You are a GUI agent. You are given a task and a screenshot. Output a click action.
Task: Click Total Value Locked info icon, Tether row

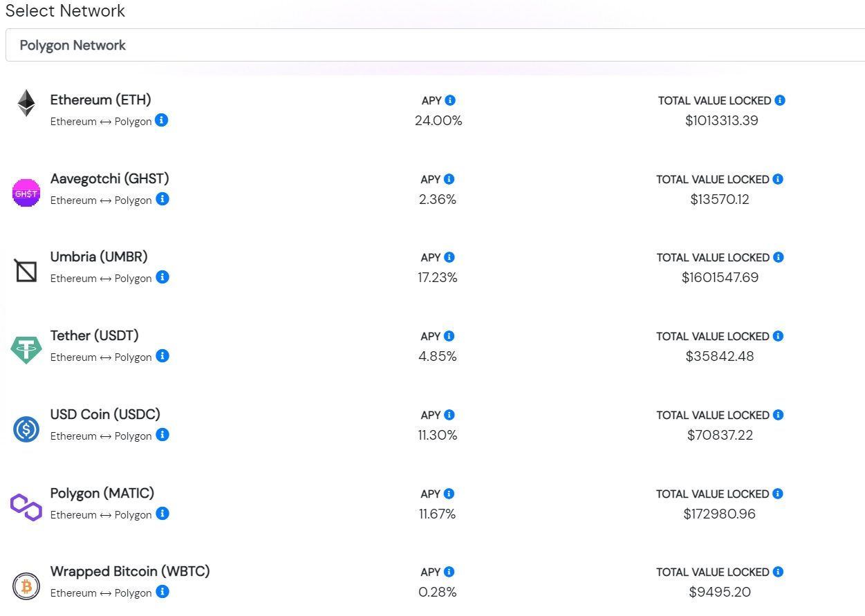[778, 336]
